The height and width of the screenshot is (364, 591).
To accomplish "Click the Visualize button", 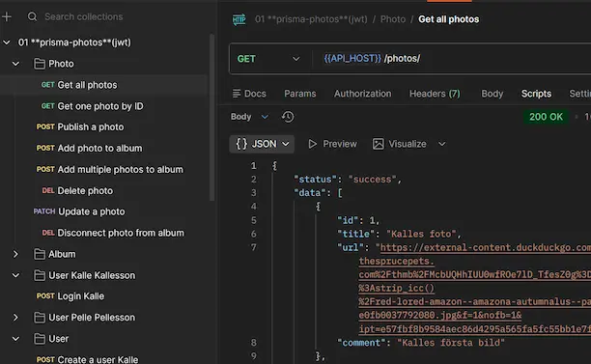I will 400,144.
